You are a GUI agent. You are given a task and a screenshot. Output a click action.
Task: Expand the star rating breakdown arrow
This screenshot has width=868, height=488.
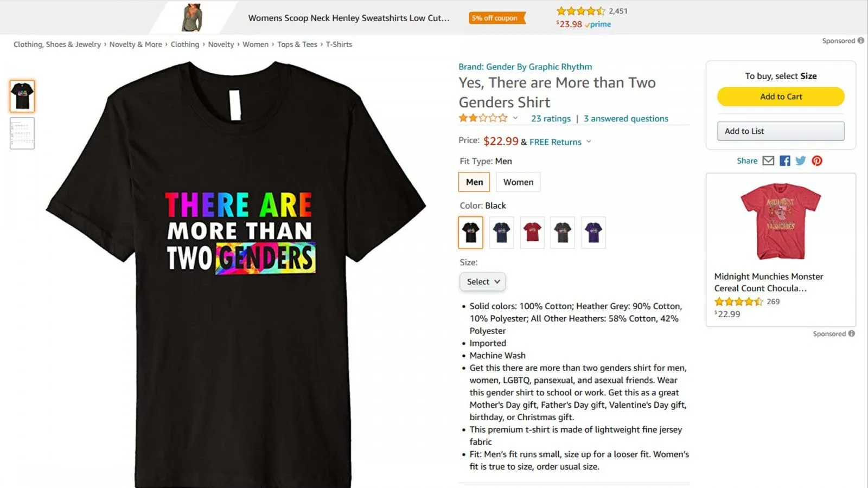[515, 118]
